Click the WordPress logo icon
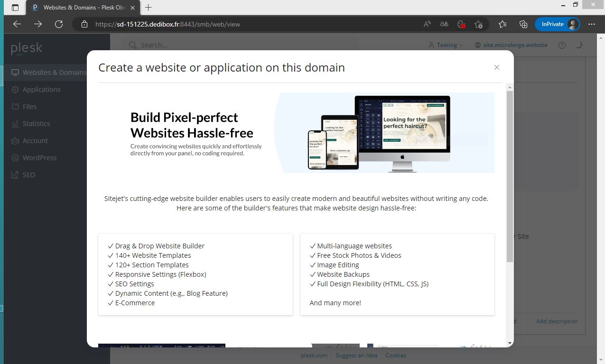This screenshot has height=364, width=605. 15,158
